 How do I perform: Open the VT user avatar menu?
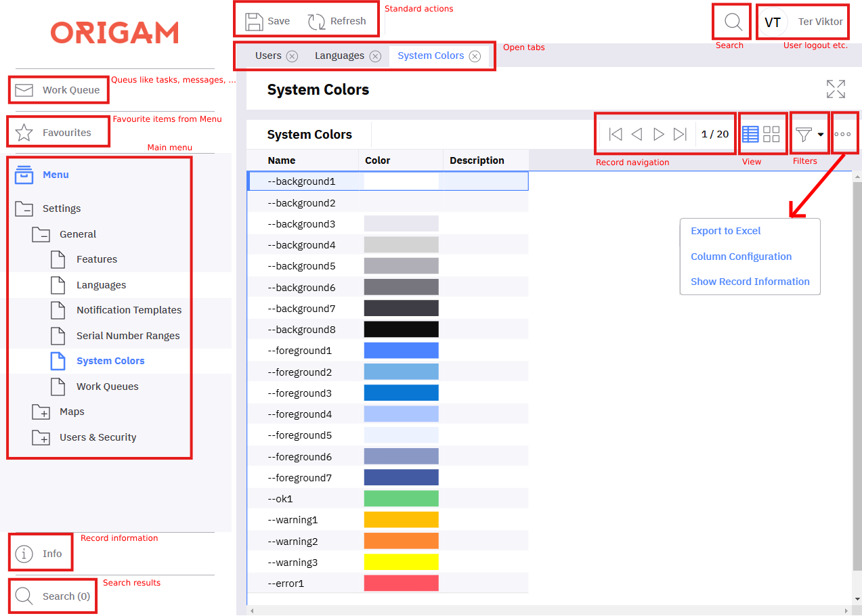(773, 22)
